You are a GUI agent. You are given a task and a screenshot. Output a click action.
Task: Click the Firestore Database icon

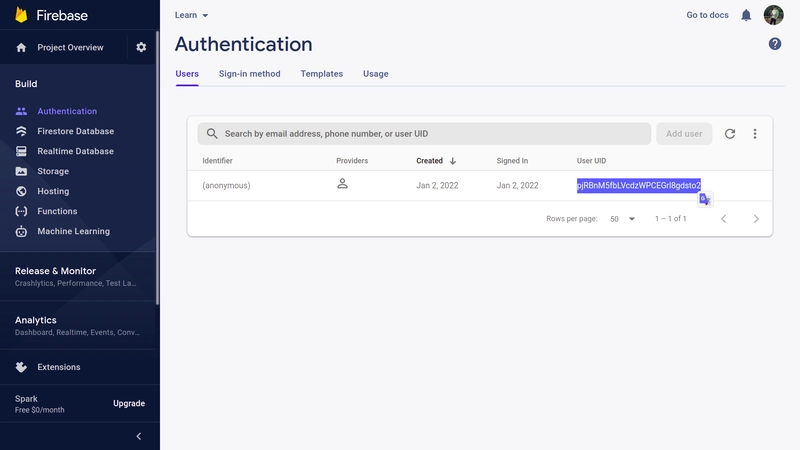(x=21, y=131)
